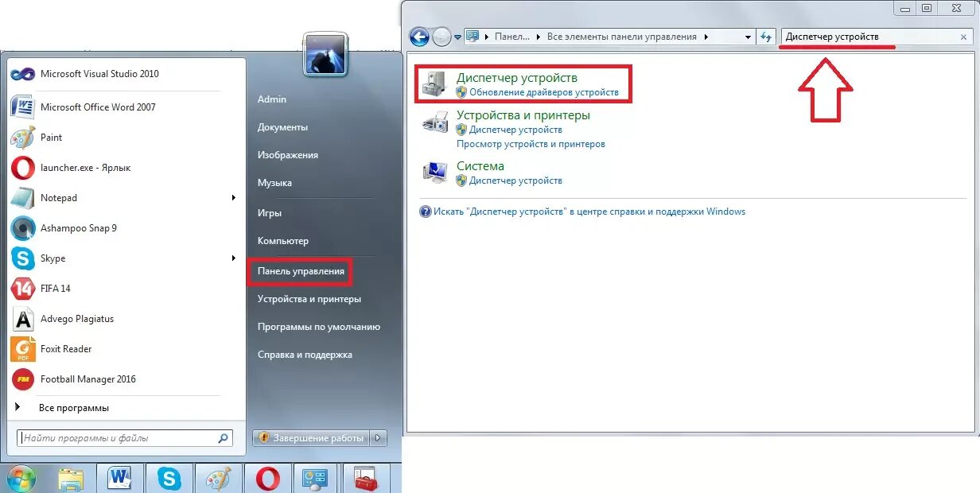Open Программы по умолчанию
The height and width of the screenshot is (493, 980).
point(319,327)
